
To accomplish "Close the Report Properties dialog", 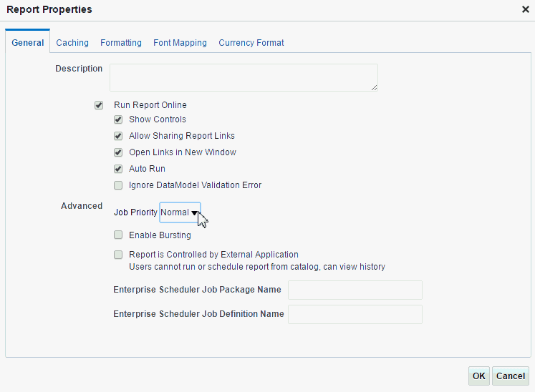I will coord(526,10).
